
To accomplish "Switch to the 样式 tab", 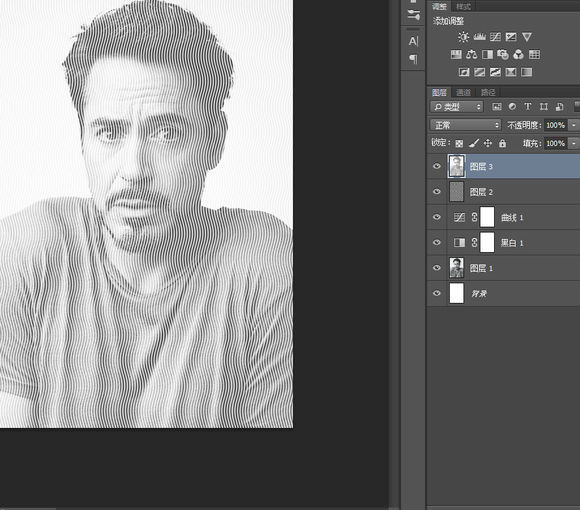I will pyautogui.click(x=463, y=7).
